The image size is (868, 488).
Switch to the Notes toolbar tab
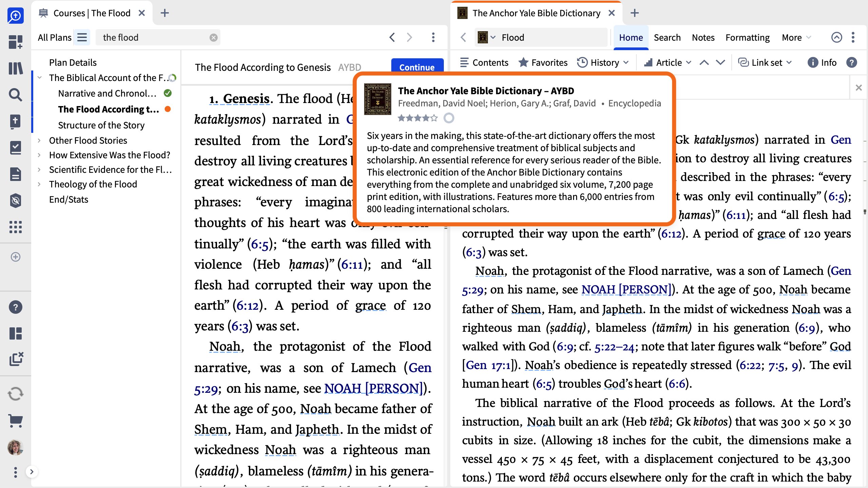pos(703,37)
